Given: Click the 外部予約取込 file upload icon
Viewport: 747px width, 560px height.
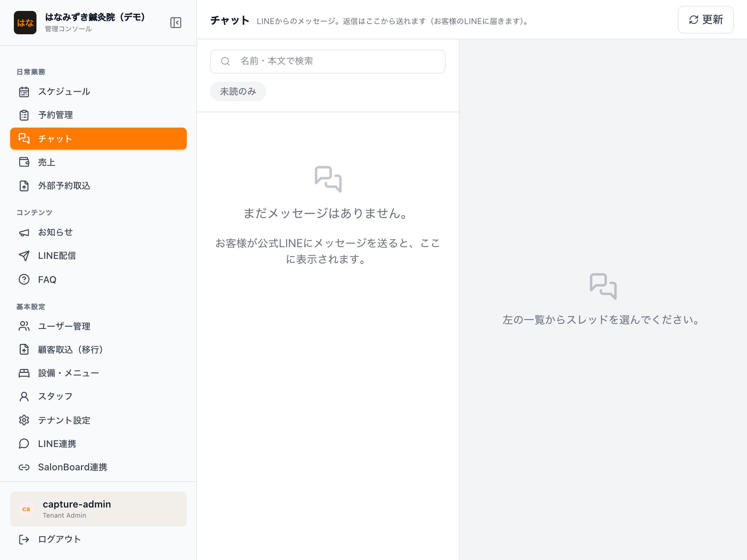Looking at the screenshot, I should [x=24, y=186].
